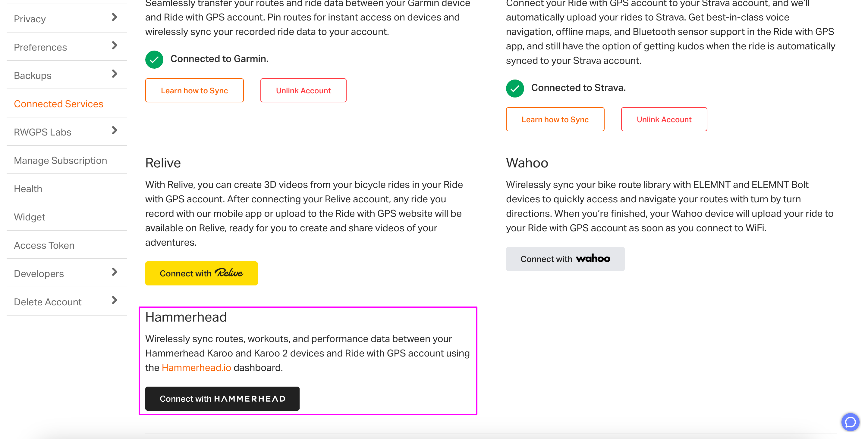Expand the RWGPS Labs chevron

tap(114, 130)
